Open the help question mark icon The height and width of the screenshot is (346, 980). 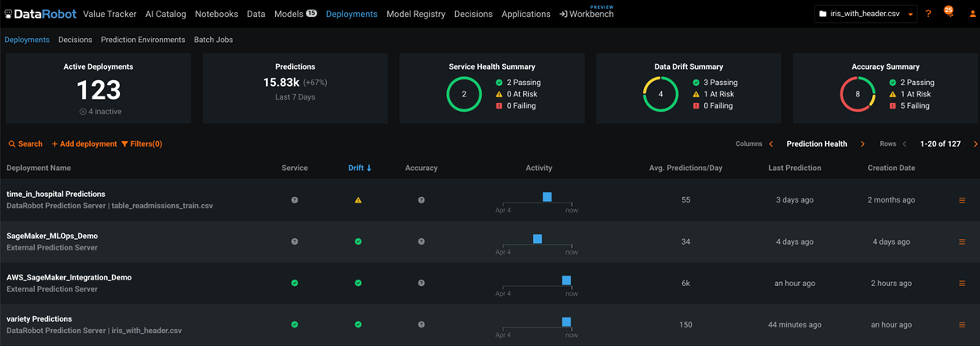(928, 14)
